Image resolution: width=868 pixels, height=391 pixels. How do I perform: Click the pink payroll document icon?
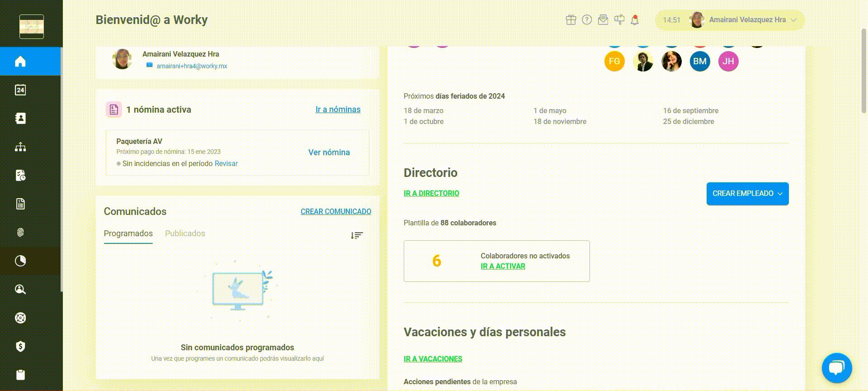coord(114,110)
